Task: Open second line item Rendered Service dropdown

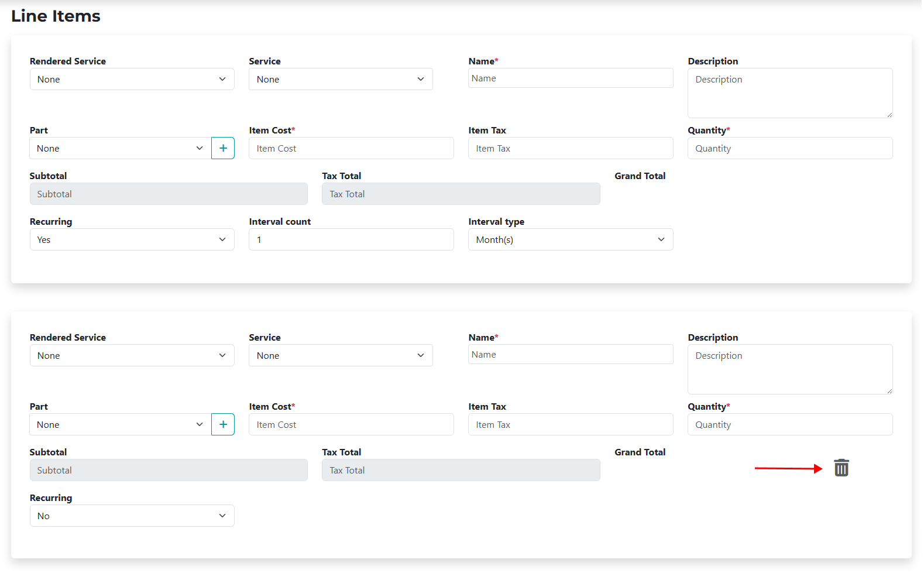Action: point(132,355)
